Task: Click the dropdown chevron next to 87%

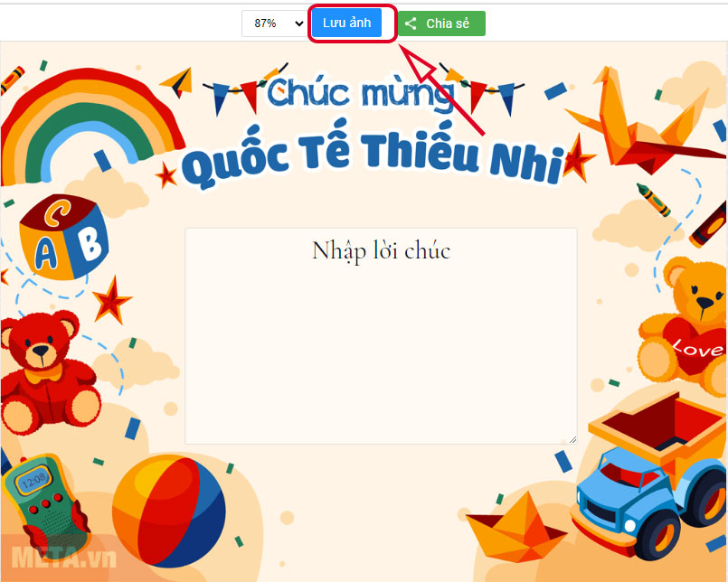Action: pos(299,23)
